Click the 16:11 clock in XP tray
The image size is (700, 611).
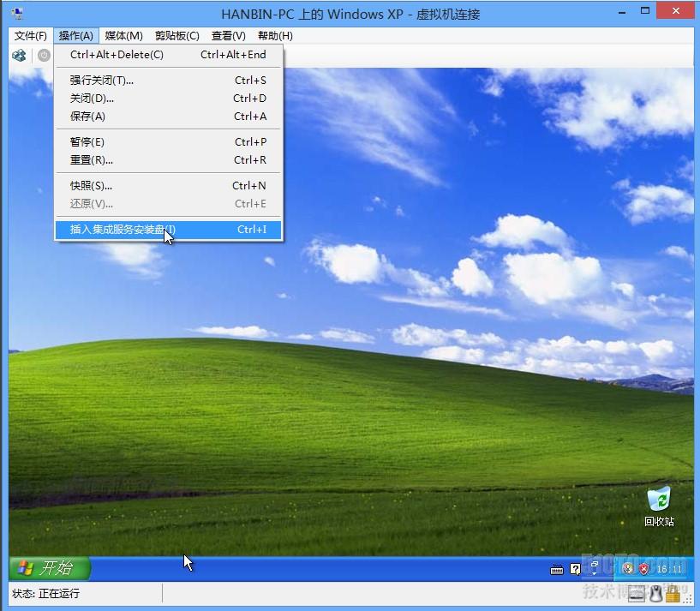tap(669, 569)
